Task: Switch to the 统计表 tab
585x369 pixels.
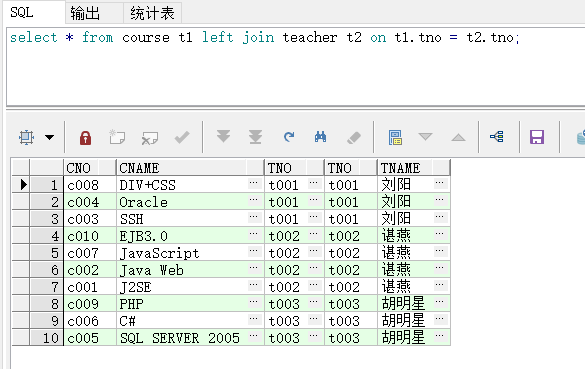Action: tap(152, 13)
